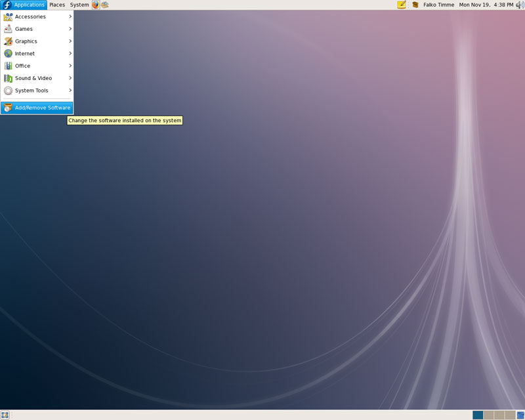Click the Falko Timme user switcher

438,5
